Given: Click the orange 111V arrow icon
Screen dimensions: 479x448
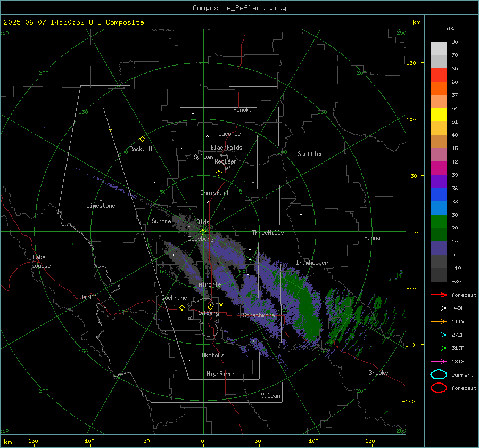Looking at the screenshot, I should 439,321.
